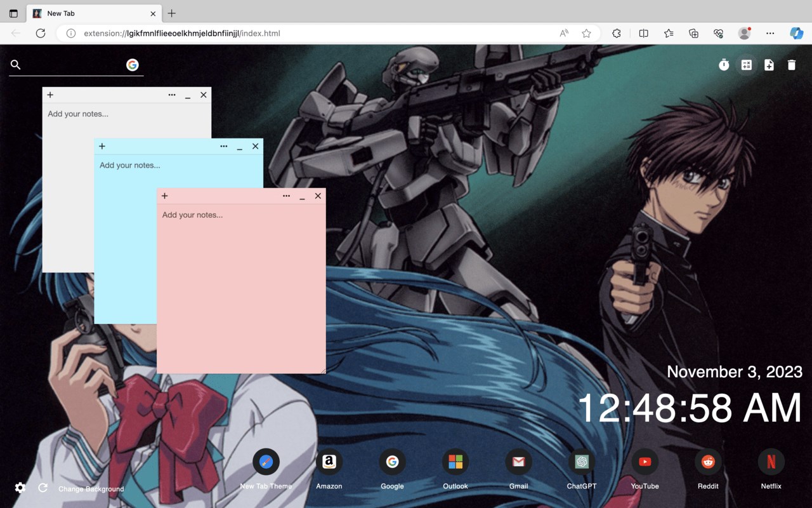Open a new browser tab with plus
The height and width of the screenshot is (508, 812).
[171, 13]
